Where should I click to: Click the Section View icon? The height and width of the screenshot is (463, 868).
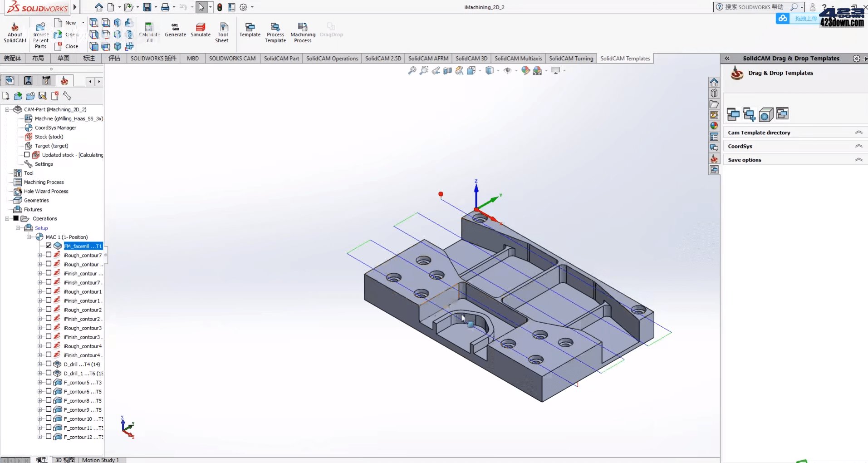pos(447,71)
